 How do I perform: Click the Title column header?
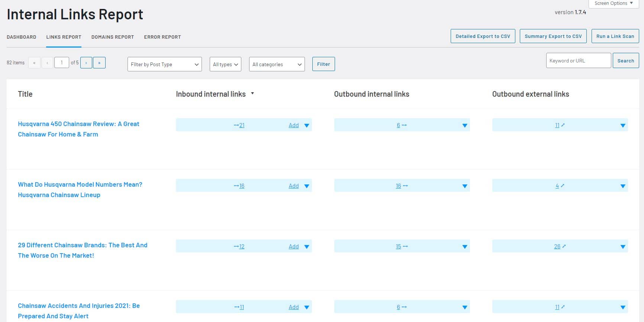pyautogui.click(x=25, y=94)
